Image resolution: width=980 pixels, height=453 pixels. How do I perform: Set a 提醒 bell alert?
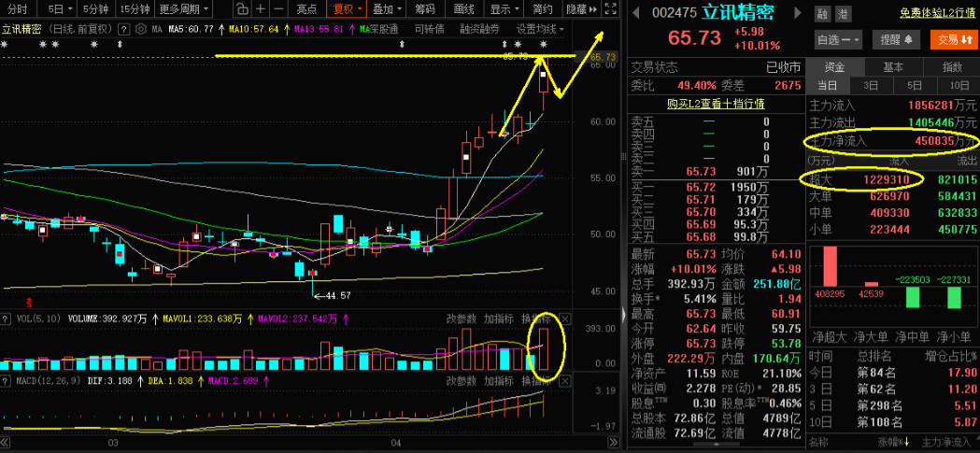[x=896, y=40]
